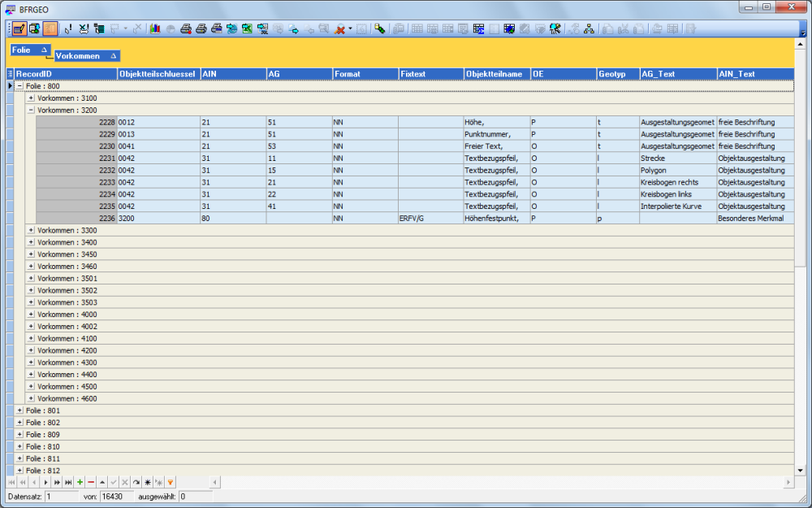The height and width of the screenshot is (508, 812).
Task: Open the dropdown arrow beside red X icon
Action: pos(350,28)
